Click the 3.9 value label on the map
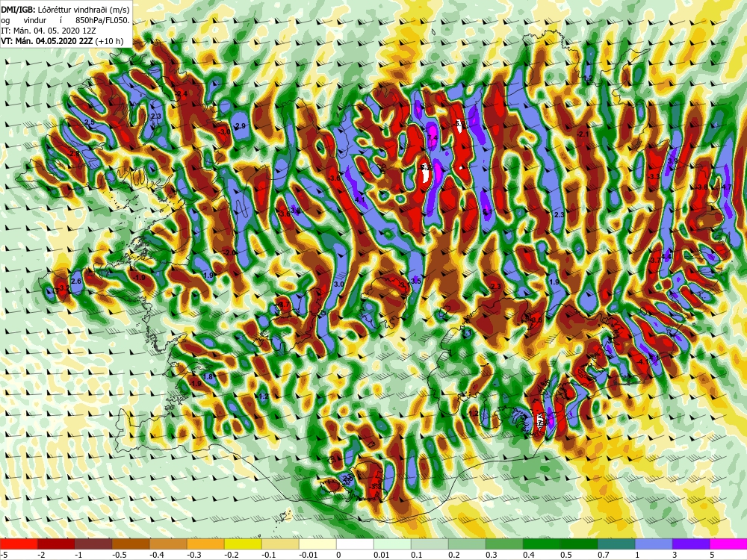747x560 pixels. tap(672, 161)
